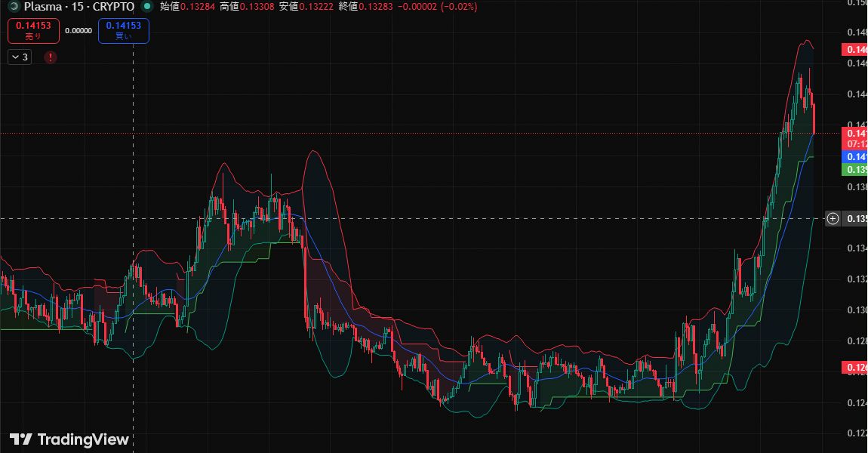Click the 07:12 candle countdown label
The image size is (868, 453).
click(855, 143)
